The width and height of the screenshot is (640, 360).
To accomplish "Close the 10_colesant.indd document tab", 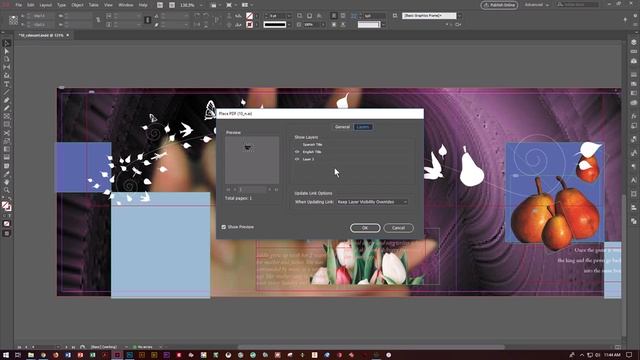I will click(68, 35).
